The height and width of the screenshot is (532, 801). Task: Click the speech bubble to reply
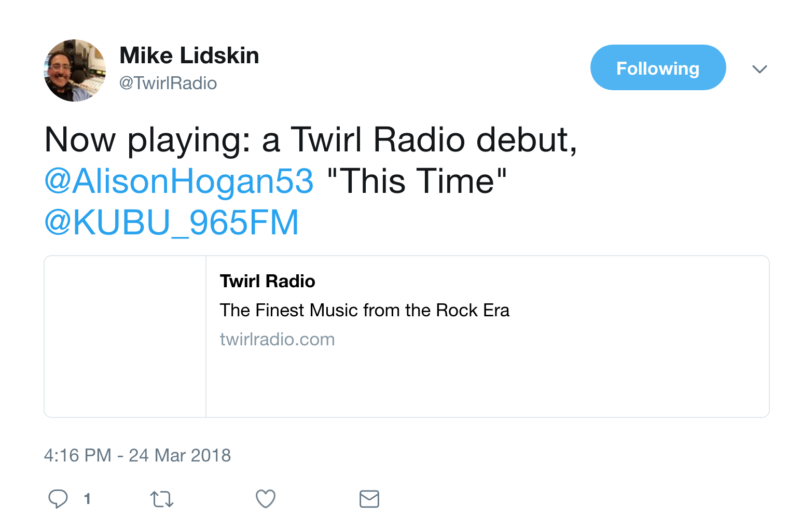pyautogui.click(x=58, y=499)
